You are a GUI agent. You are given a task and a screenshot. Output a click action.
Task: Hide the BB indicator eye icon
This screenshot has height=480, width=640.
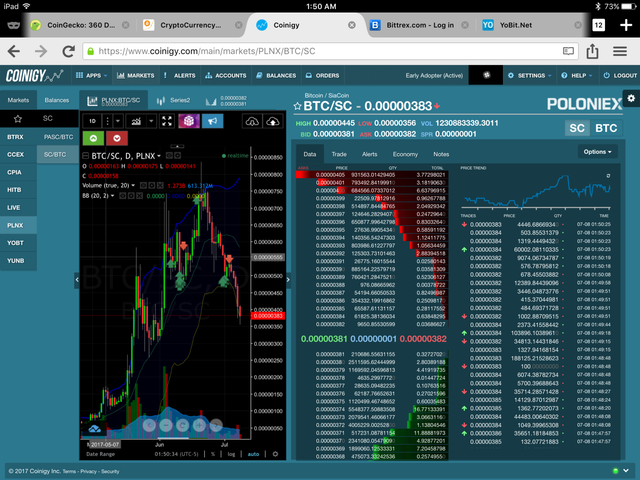[x=122, y=196]
